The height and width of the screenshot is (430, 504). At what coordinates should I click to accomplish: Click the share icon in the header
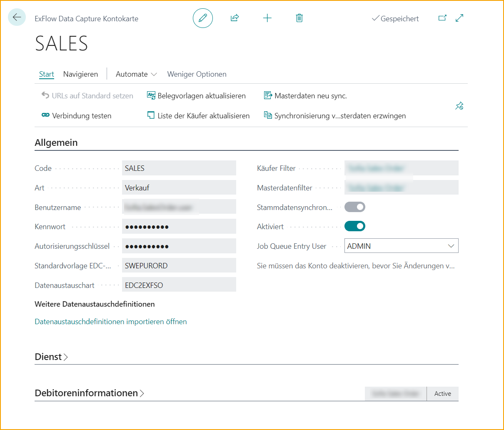point(235,18)
